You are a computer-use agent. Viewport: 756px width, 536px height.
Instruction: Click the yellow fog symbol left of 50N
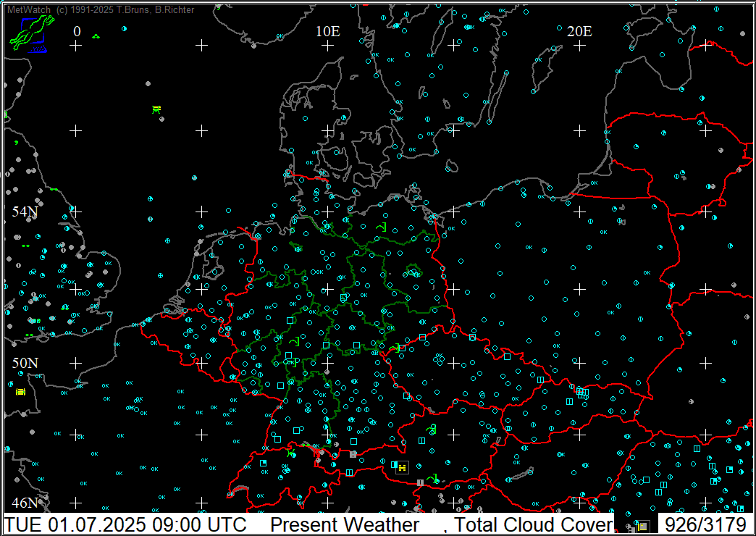20,392
